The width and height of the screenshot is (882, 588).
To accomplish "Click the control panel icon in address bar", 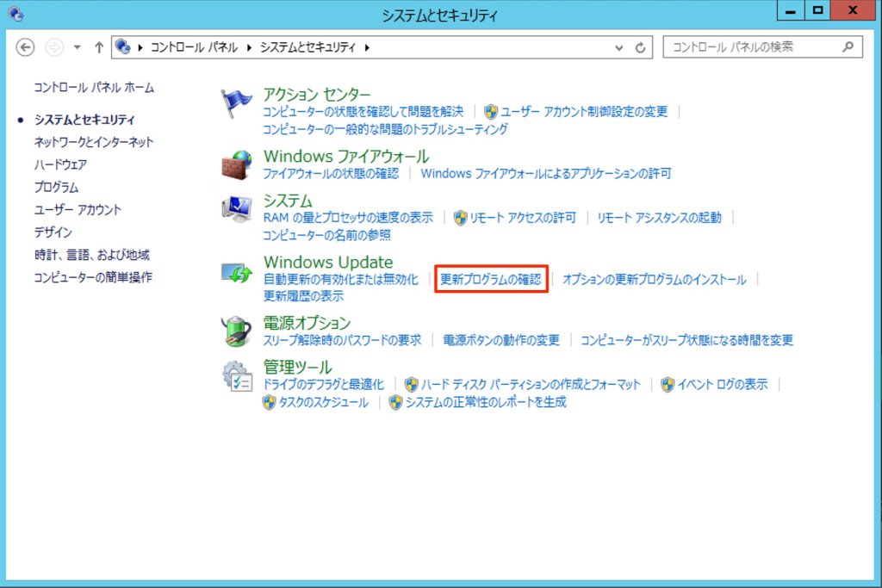I will click(122, 46).
